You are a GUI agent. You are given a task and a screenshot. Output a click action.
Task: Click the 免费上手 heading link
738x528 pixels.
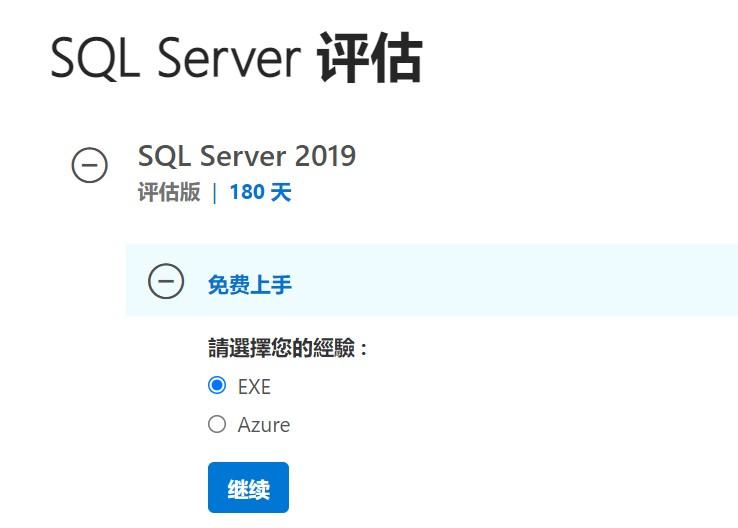[250, 285]
